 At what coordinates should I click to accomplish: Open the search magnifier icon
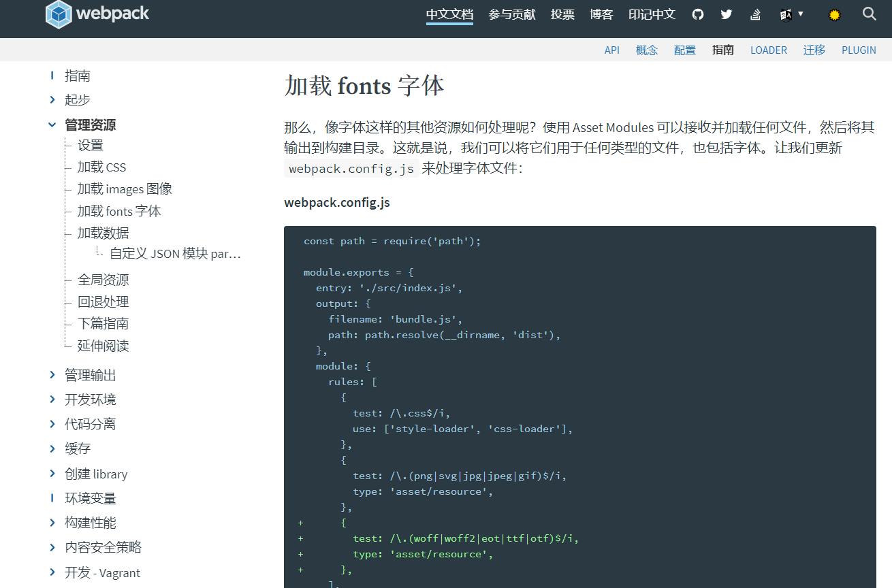[869, 14]
